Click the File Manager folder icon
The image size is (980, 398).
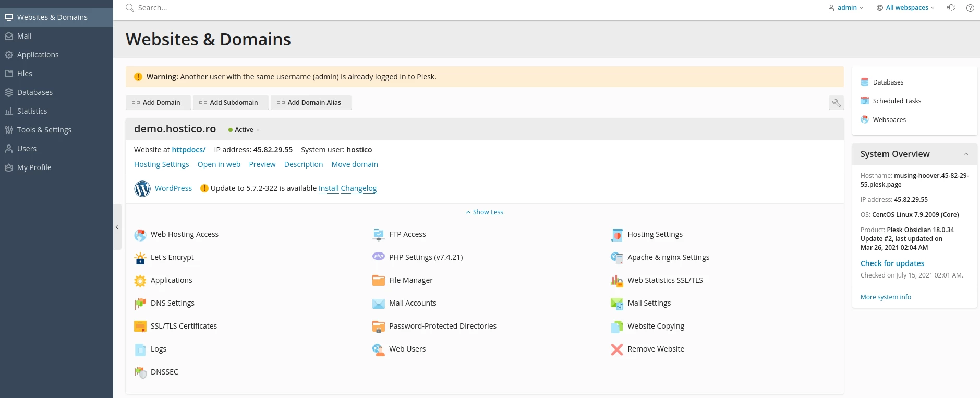pos(378,281)
